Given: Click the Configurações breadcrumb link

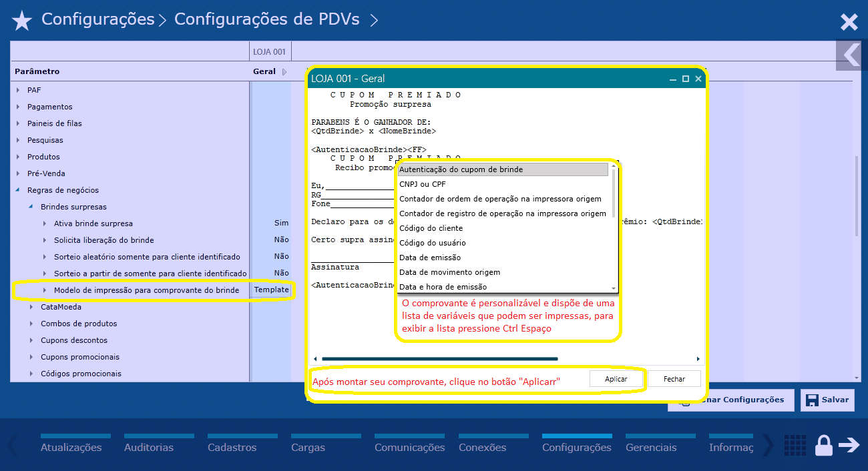Looking at the screenshot, I should pos(97,19).
